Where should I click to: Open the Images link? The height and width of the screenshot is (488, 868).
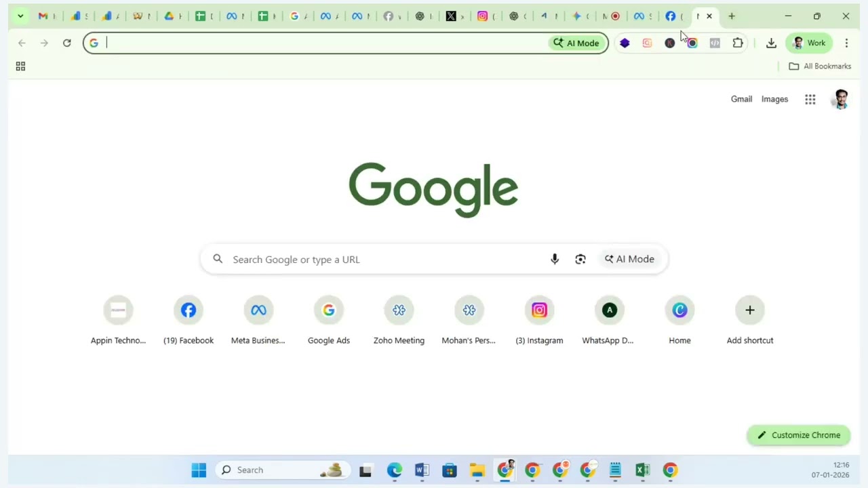pos(774,99)
